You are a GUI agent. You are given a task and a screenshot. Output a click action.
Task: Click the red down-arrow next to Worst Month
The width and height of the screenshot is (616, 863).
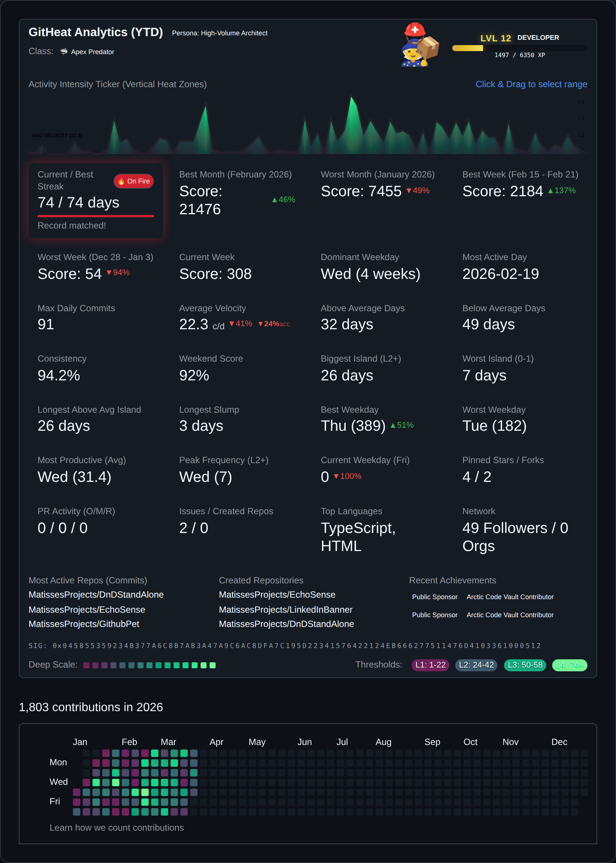(x=409, y=191)
